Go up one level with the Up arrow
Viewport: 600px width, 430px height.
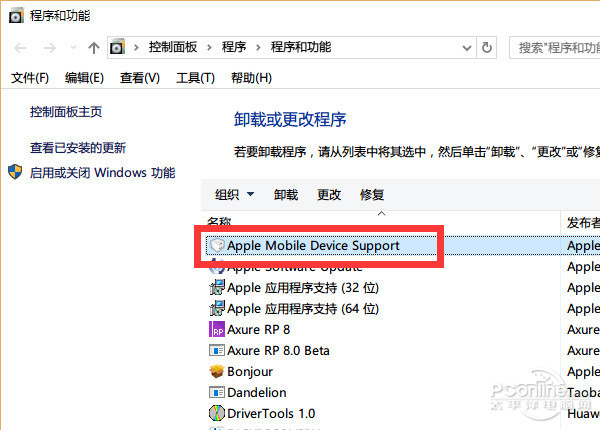94,48
